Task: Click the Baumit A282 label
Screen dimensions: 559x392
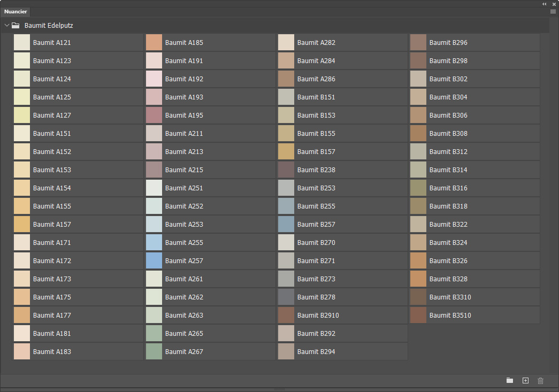Action: (x=316, y=42)
